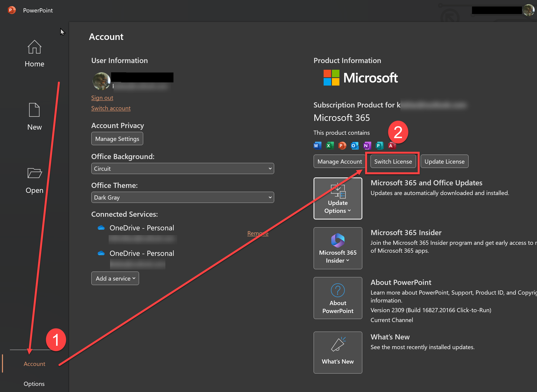Click the Version 2309 build text
The width and height of the screenshot is (537, 392).
431,310
